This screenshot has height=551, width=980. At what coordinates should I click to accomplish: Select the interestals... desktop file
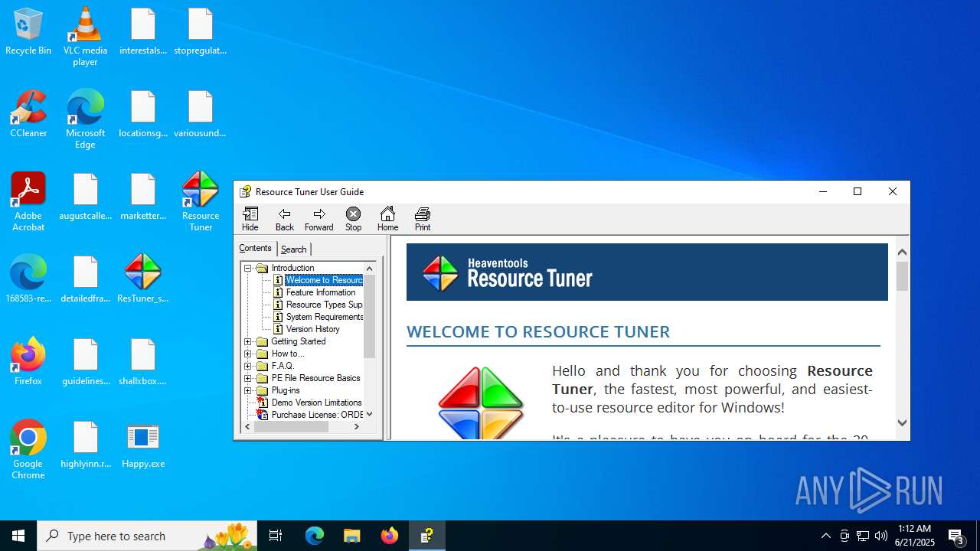point(143,32)
